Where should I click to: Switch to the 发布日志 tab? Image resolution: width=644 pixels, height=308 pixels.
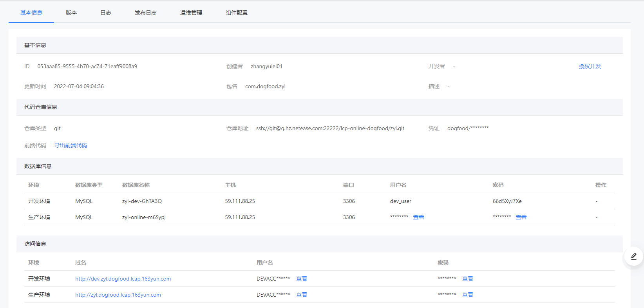point(146,13)
